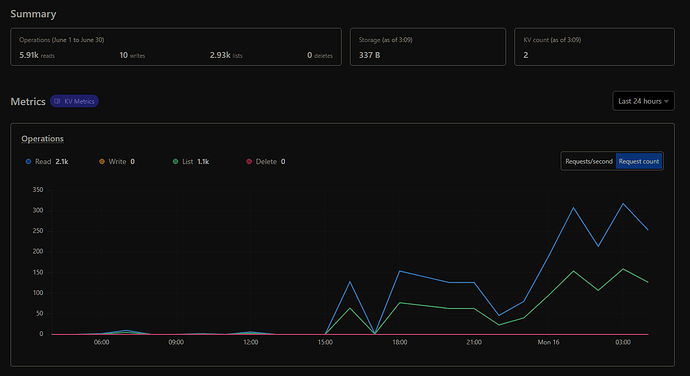
Task: Click the 18:00 time axis marker
Action: tap(400, 342)
